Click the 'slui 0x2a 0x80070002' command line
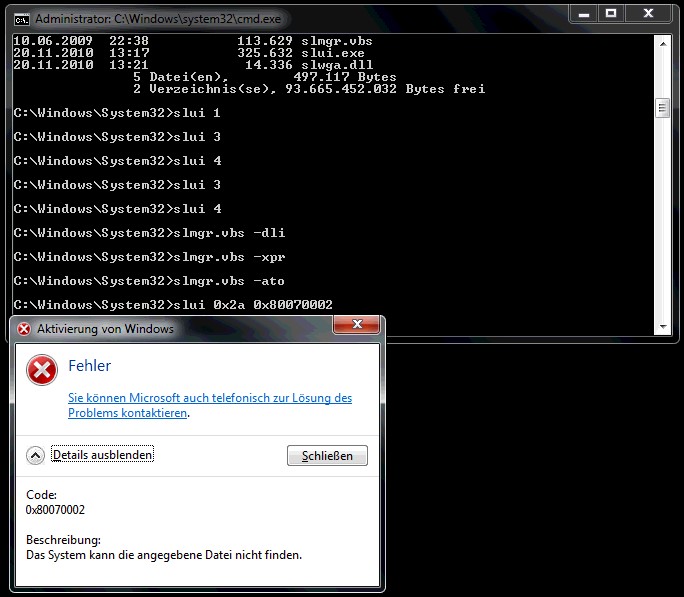 pyautogui.click(x=173, y=305)
